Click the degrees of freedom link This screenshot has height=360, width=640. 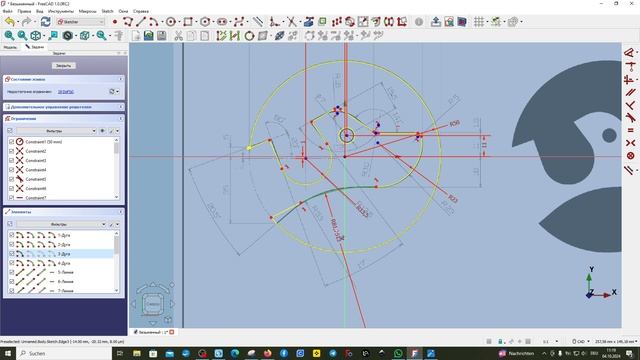pyautogui.click(x=66, y=92)
